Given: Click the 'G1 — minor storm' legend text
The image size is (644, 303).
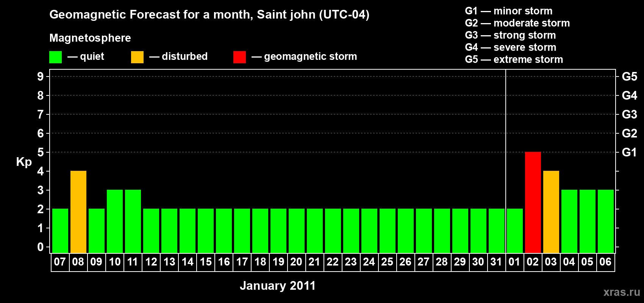Looking at the screenshot, I should (x=509, y=11).
